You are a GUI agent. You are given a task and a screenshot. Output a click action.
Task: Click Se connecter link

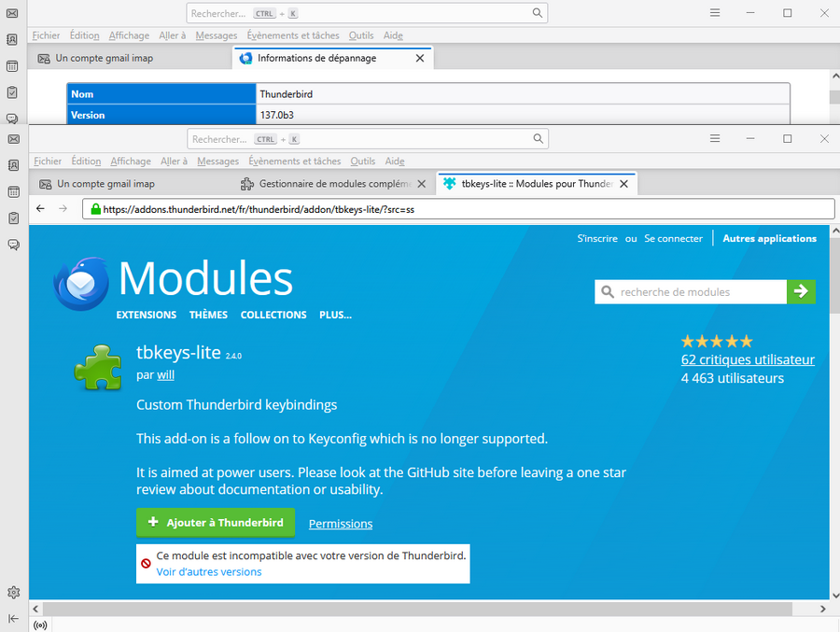pos(673,239)
